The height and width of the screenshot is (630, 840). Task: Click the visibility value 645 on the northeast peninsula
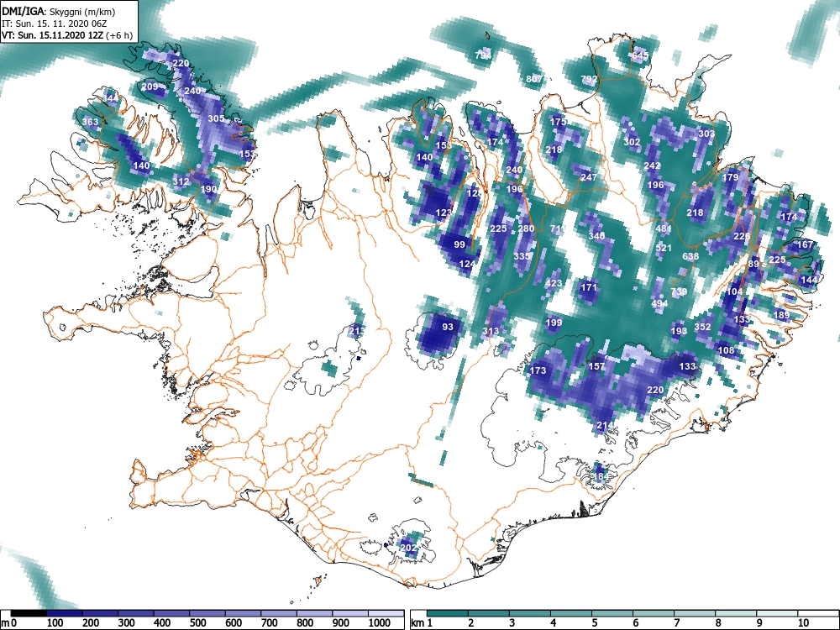639,55
